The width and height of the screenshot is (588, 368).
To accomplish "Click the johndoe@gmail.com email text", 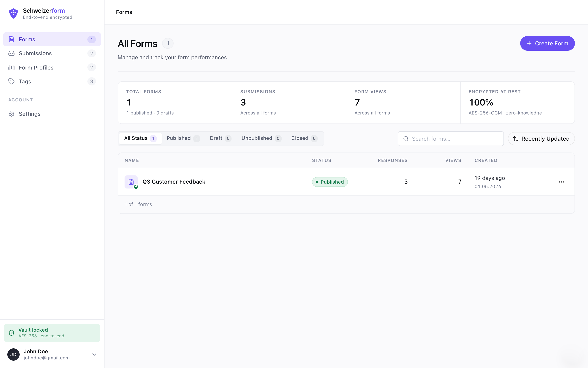I will (47, 358).
